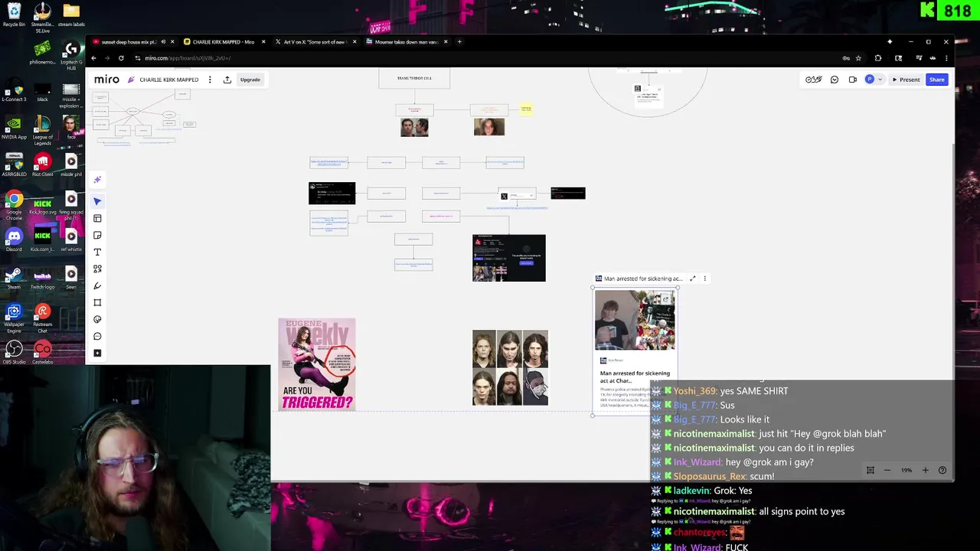This screenshot has width=980, height=551.
Task: Open NVIDIA App desktop shortcut
Action: [14, 128]
